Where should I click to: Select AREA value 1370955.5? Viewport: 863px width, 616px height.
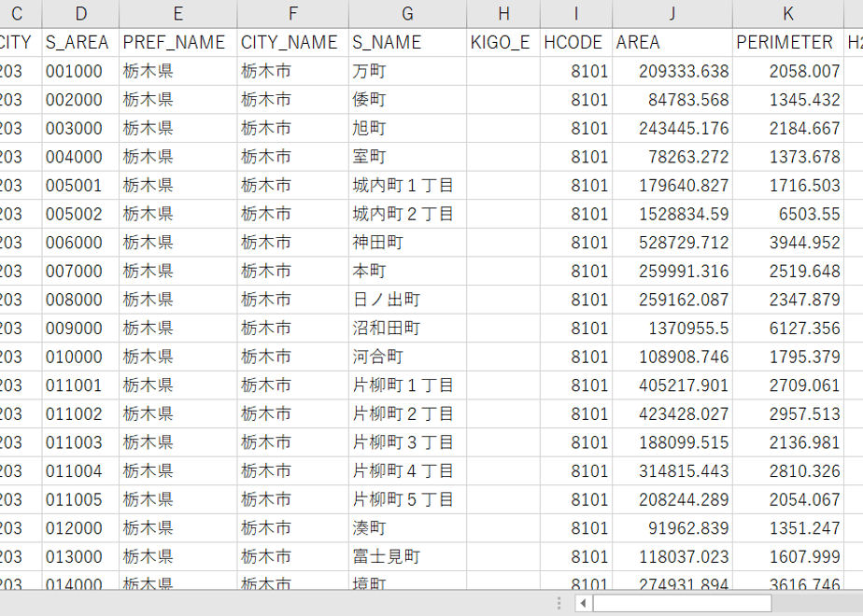coord(672,329)
